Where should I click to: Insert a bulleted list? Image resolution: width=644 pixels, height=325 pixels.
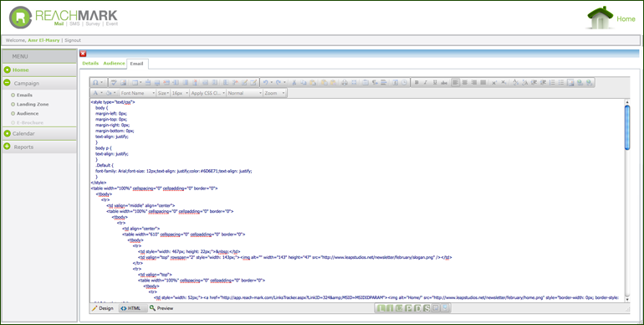coord(561,83)
